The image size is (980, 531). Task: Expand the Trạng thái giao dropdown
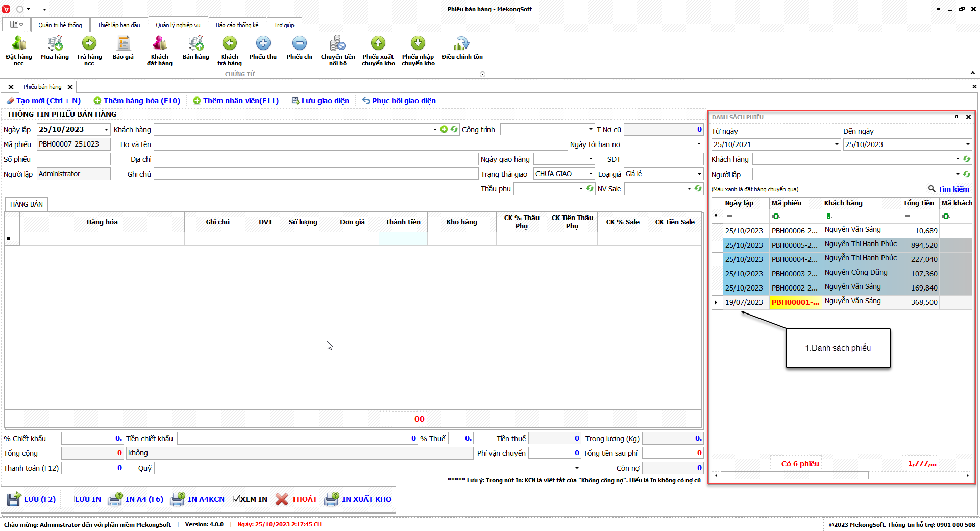(591, 174)
